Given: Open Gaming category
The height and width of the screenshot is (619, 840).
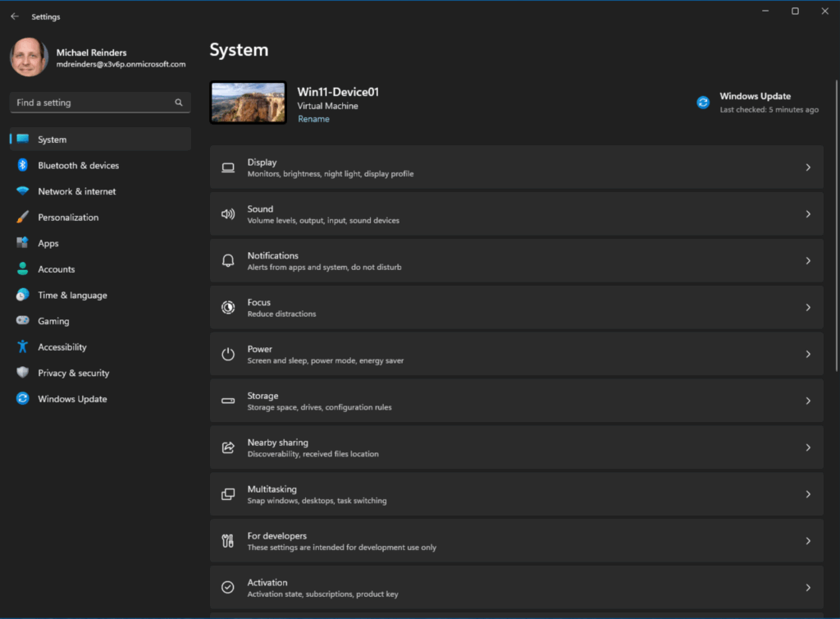Looking at the screenshot, I should point(100,320).
